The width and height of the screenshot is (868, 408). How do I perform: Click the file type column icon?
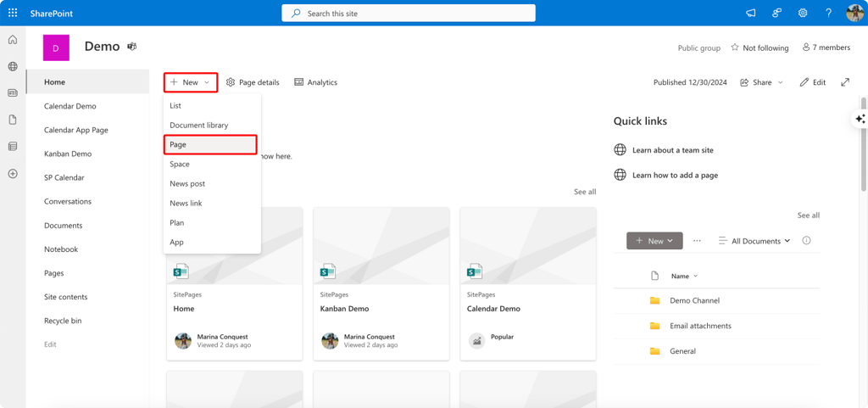tap(655, 276)
